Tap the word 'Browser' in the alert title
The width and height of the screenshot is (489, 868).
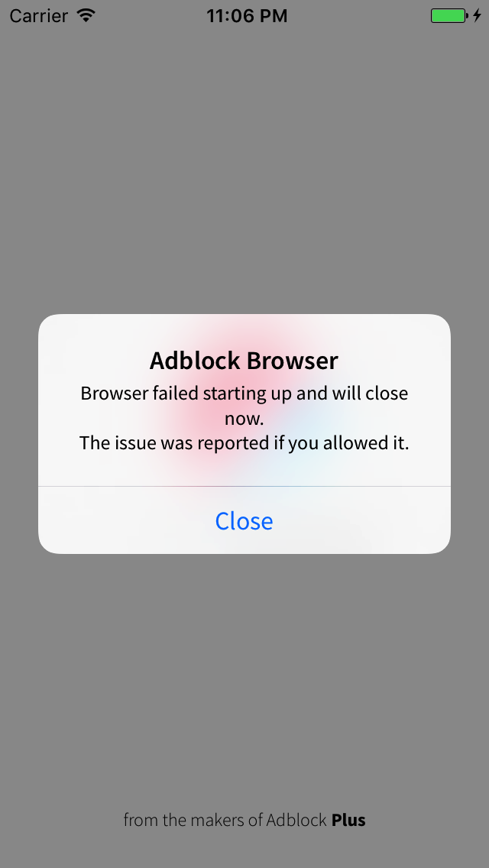[292, 361]
